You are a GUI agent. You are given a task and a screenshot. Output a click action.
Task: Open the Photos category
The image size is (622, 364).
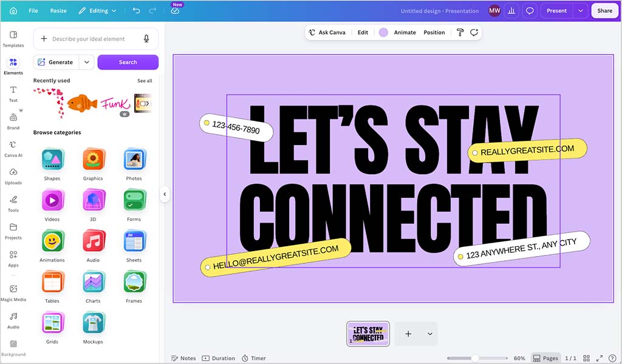click(x=134, y=164)
